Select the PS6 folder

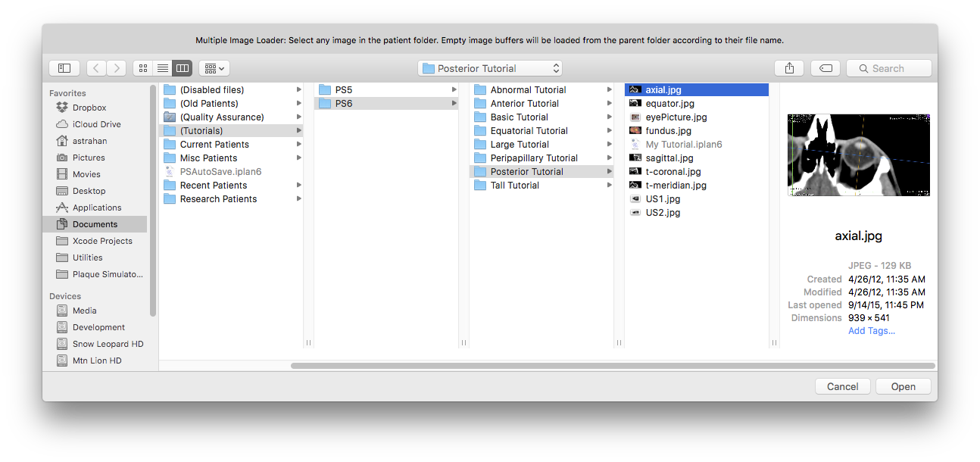tap(386, 104)
